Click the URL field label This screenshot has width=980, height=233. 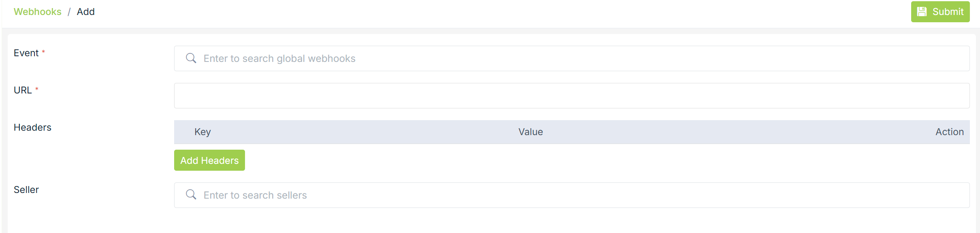pyautogui.click(x=23, y=90)
